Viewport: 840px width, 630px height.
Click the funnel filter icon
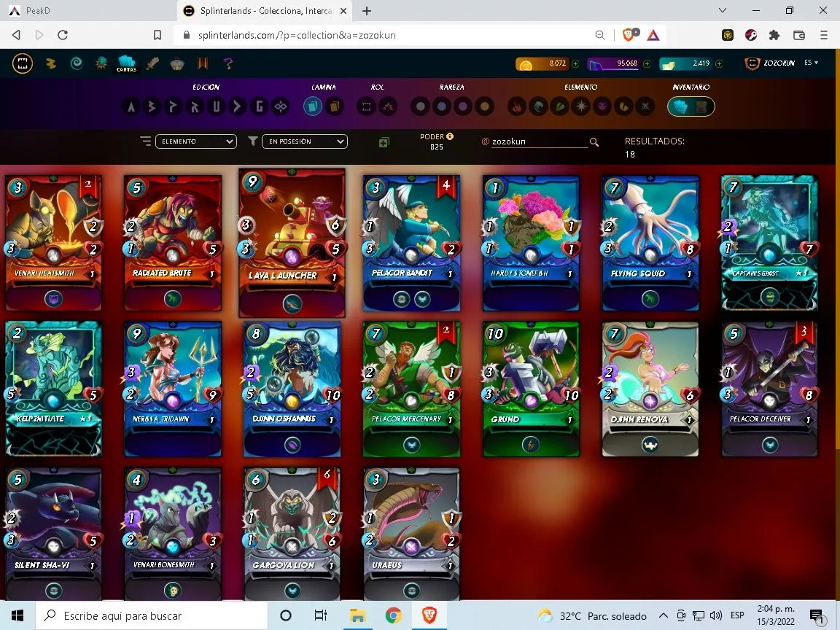tap(253, 141)
